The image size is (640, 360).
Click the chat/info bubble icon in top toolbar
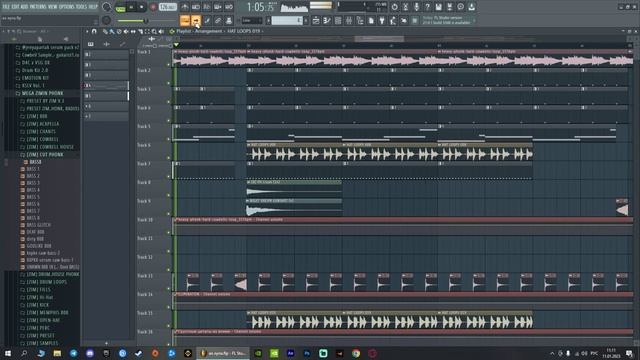(x=460, y=7)
